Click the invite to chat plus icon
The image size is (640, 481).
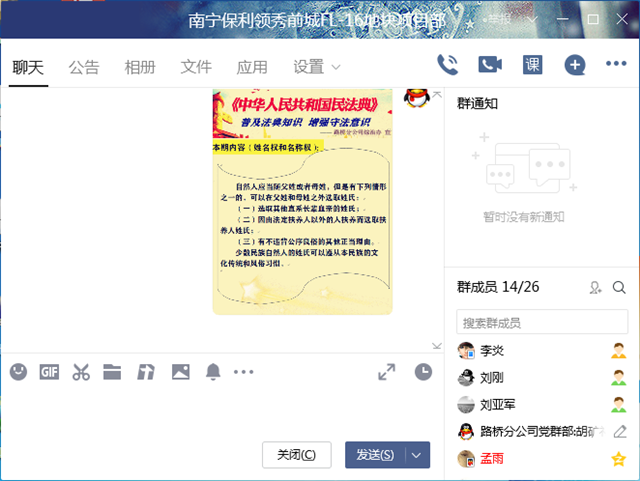(x=574, y=65)
